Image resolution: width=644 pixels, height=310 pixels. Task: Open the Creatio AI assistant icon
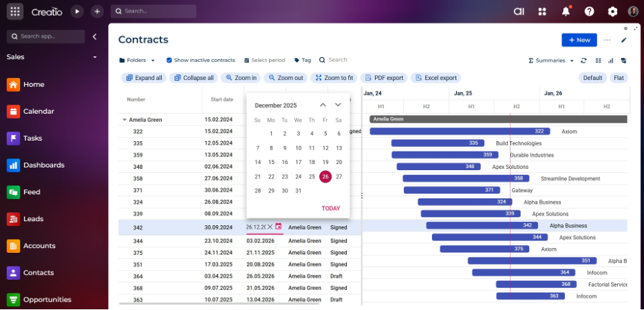(x=519, y=11)
